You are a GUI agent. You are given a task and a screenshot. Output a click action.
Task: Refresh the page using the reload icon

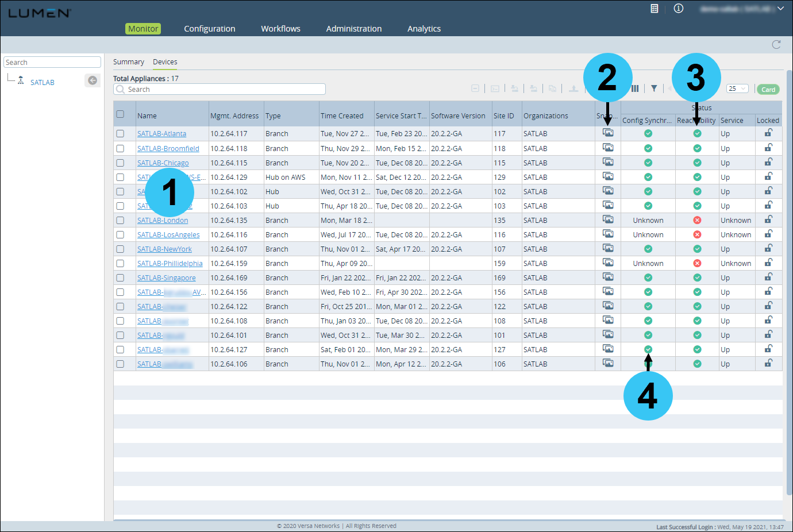pos(776,45)
